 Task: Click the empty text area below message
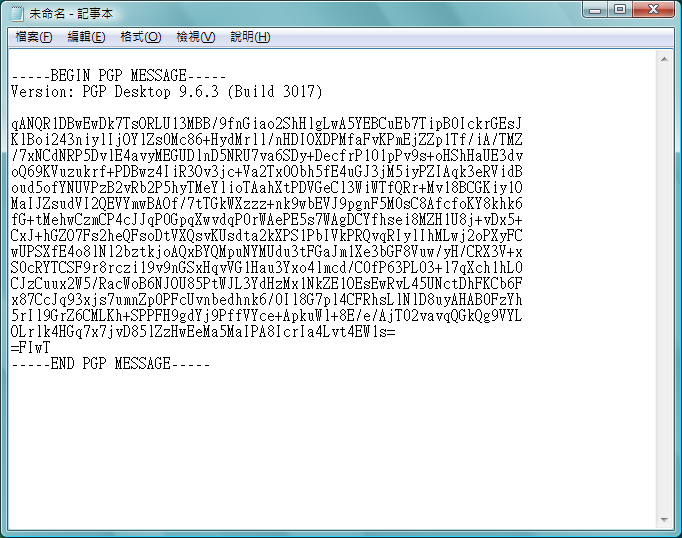click(331, 448)
